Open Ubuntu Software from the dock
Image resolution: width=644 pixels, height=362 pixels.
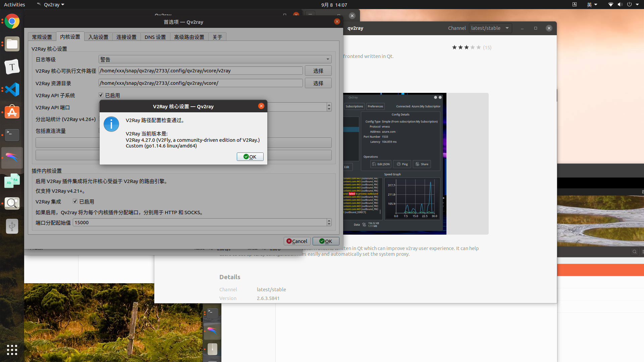point(12,112)
